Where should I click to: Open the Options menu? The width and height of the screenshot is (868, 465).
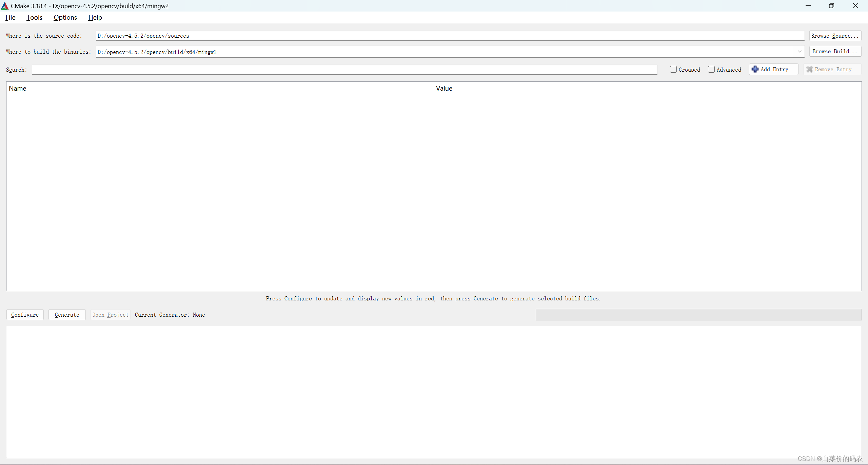(65, 17)
